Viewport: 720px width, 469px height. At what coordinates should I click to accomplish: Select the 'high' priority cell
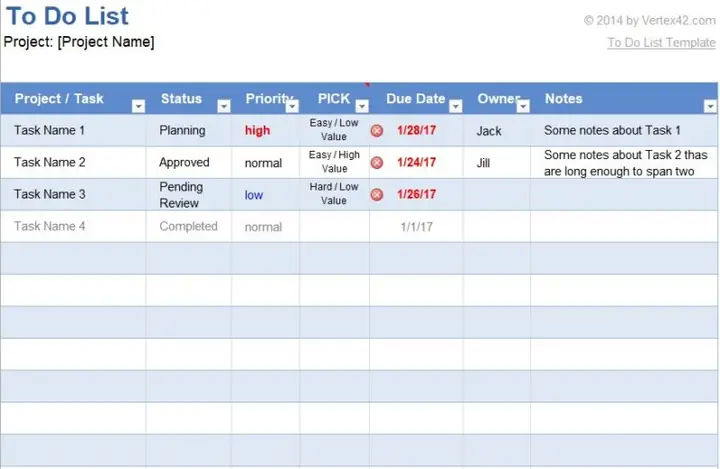click(265, 130)
